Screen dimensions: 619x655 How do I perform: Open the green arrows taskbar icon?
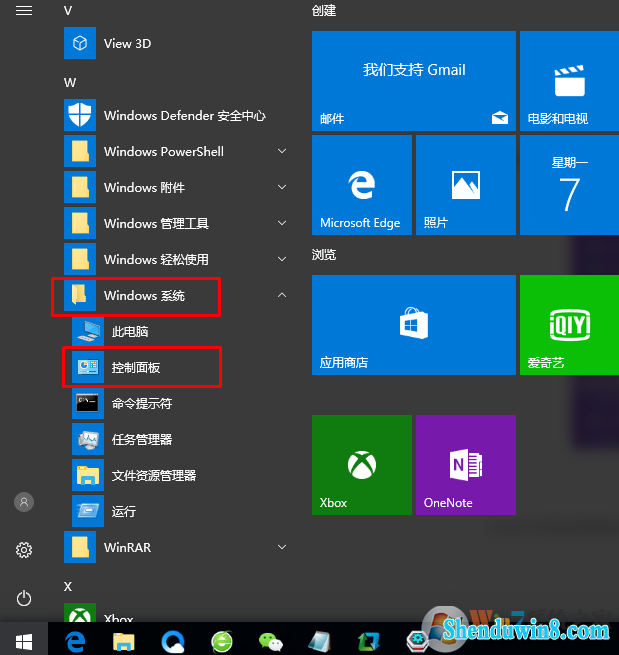coord(368,641)
